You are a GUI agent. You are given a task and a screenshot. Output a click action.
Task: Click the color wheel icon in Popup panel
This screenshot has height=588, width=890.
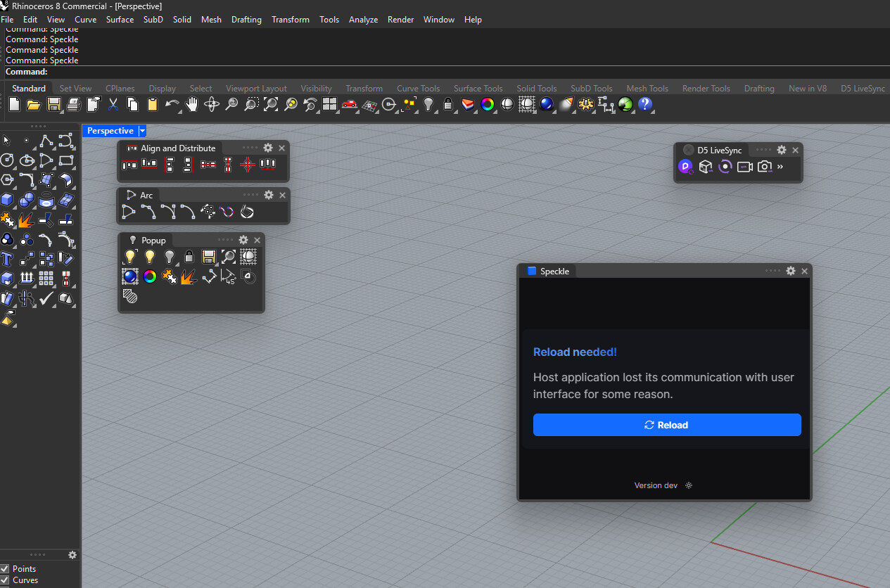tap(149, 276)
